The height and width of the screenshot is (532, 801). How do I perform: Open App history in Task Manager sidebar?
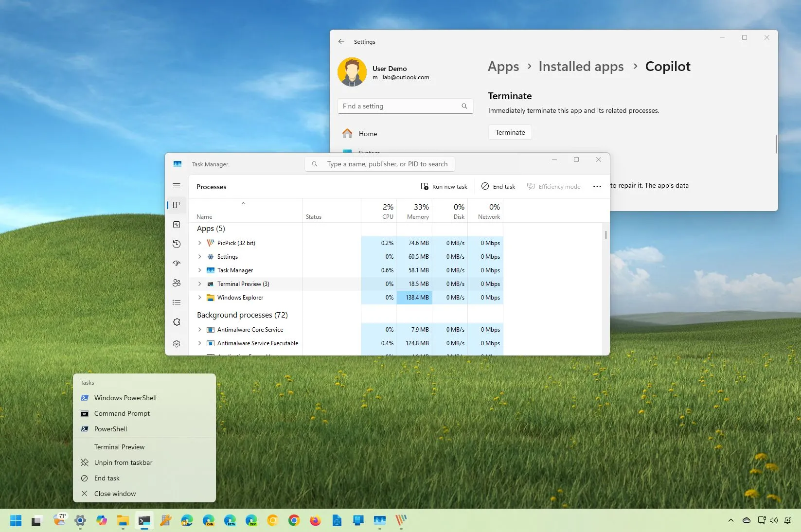[x=177, y=244]
